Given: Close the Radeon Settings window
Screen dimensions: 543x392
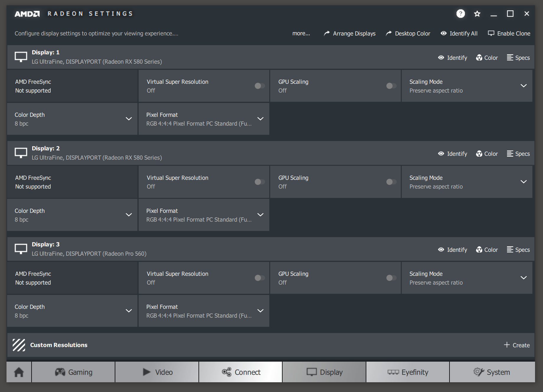Looking at the screenshot, I should [527, 14].
